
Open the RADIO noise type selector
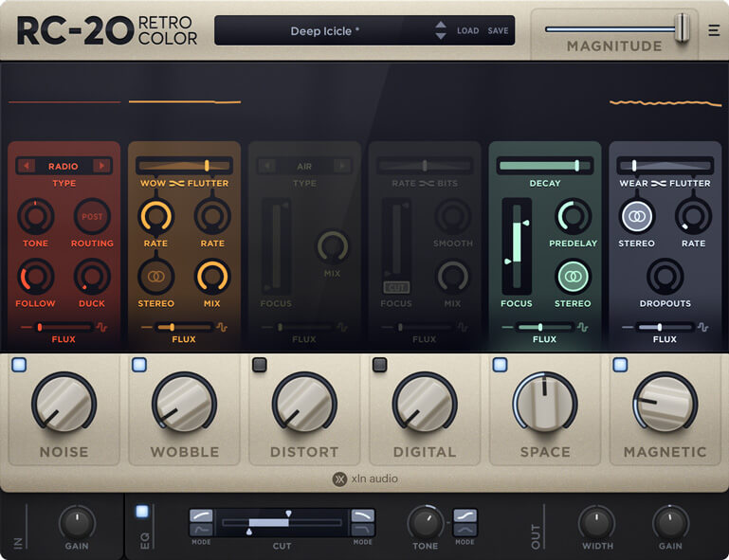click(x=64, y=166)
